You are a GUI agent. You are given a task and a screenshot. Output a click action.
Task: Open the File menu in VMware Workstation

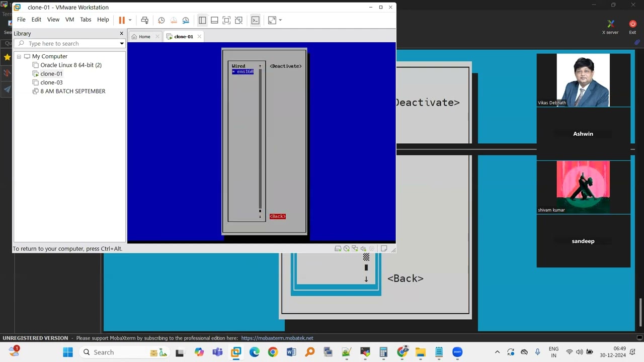point(21,20)
